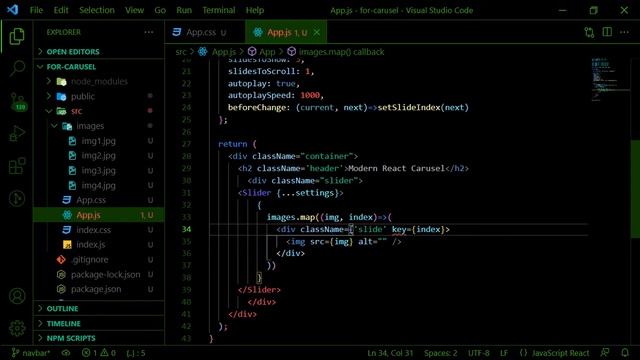Viewport: 640px width, 360px height.
Task: Open the Run and Debug view
Action: 17,133
